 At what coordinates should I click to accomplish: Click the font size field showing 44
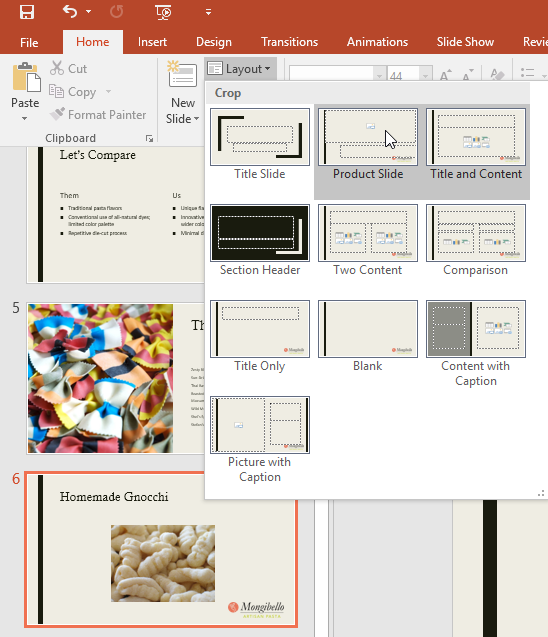(x=403, y=76)
